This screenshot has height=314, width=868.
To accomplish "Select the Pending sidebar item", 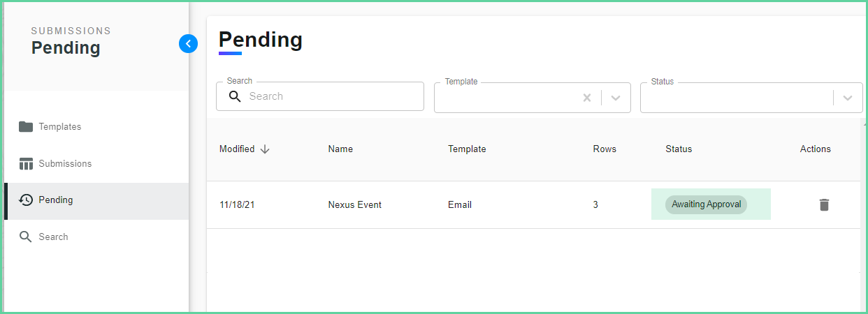I will point(96,201).
